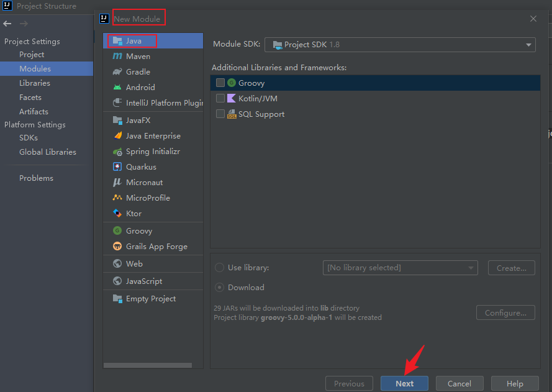Click the JavaFX folder icon
This screenshot has width=552, height=392.
point(117,121)
